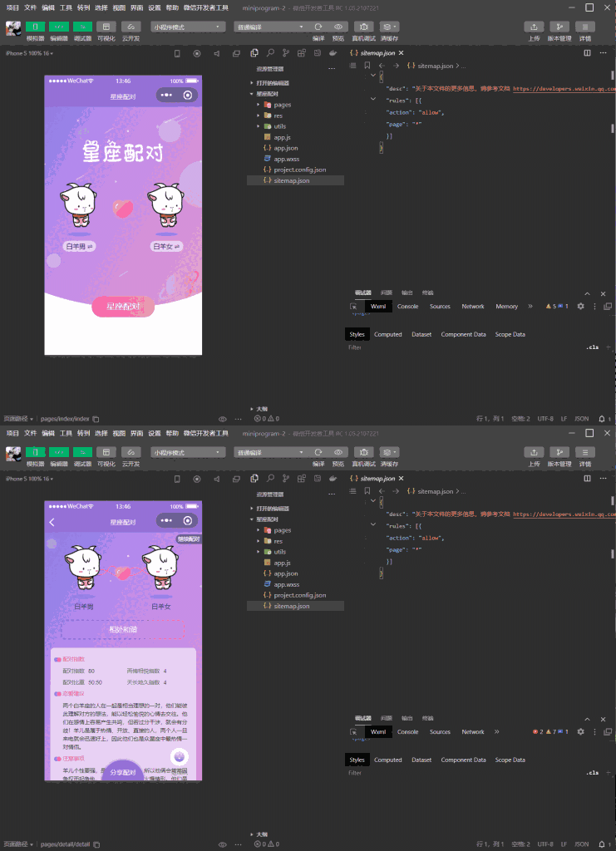Viewport: 616px width, 851px height.
Task: Open devtools settings gear in index-page window
Action: [x=581, y=306]
